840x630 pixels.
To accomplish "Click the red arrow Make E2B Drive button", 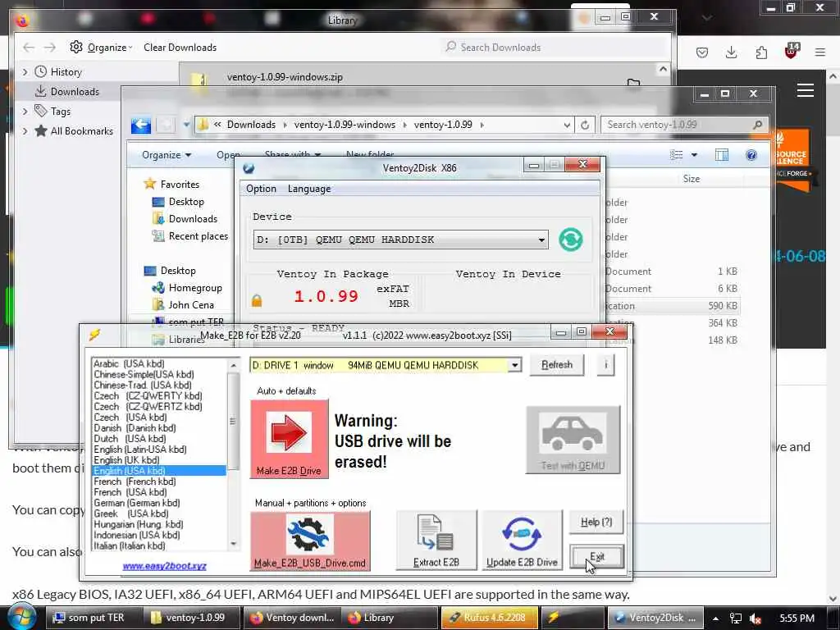I will click(290, 439).
